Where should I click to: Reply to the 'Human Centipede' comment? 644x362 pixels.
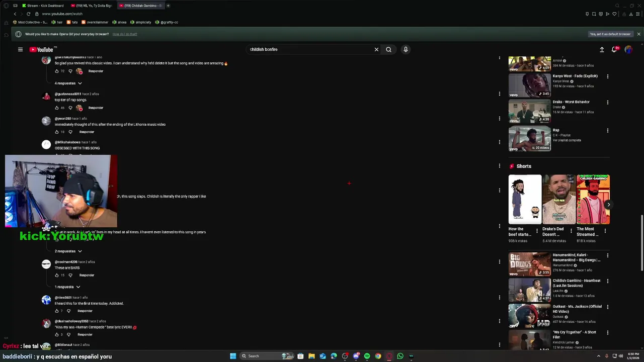point(85,334)
